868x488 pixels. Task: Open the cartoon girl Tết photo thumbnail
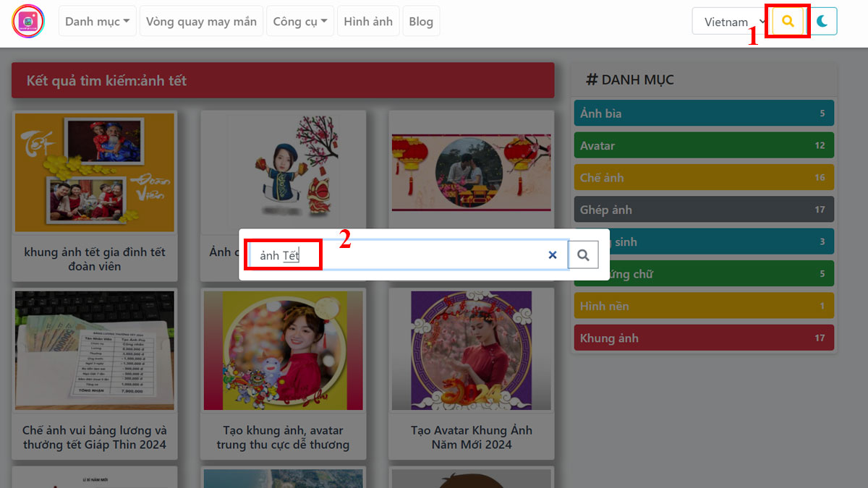[x=283, y=172]
